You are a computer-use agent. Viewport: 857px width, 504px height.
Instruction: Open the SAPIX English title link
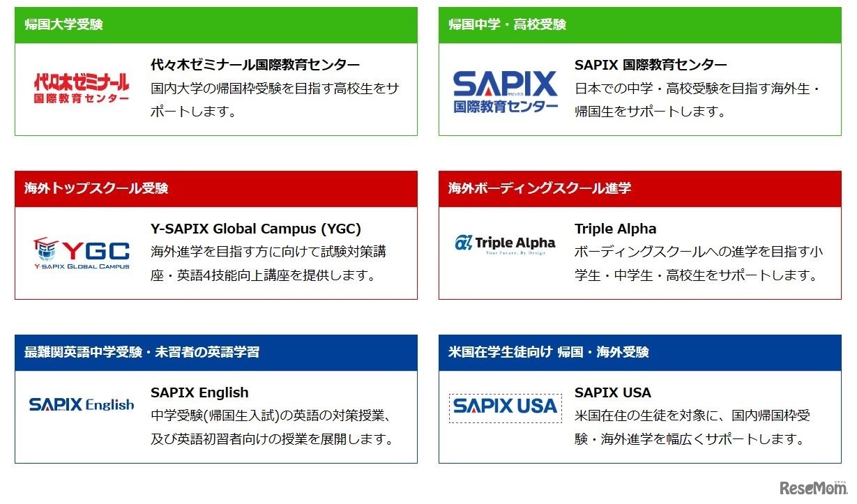199,392
